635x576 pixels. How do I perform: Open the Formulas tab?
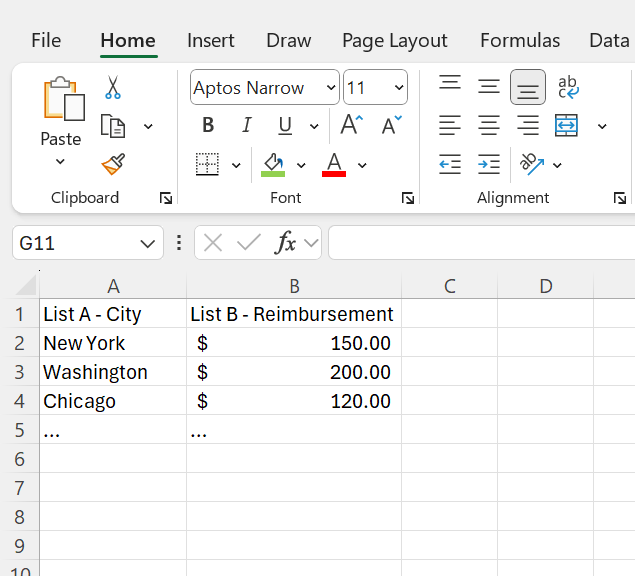click(x=520, y=41)
